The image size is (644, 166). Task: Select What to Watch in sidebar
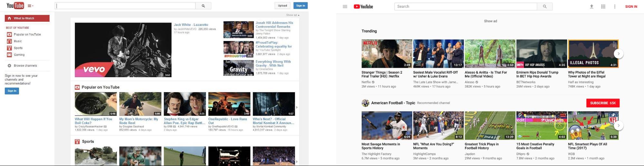pyautogui.click(x=27, y=18)
